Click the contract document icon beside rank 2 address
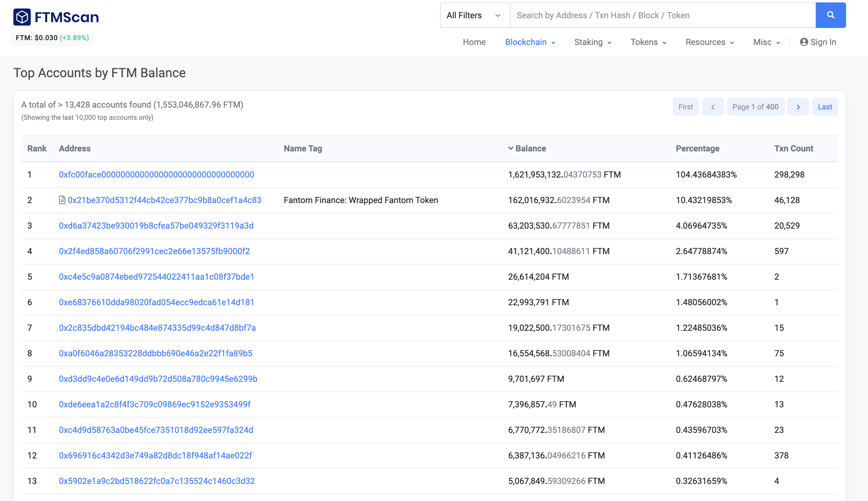The width and height of the screenshot is (868, 501). click(x=62, y=199)
